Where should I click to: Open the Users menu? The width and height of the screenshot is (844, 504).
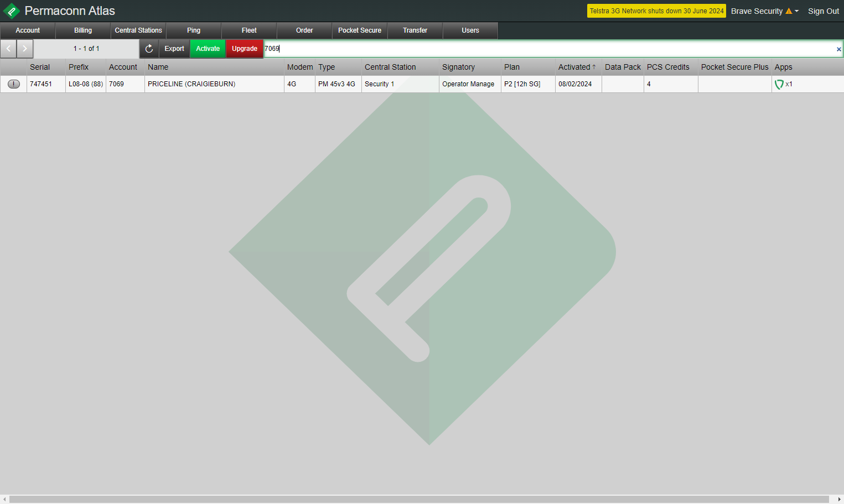(470, 30)
